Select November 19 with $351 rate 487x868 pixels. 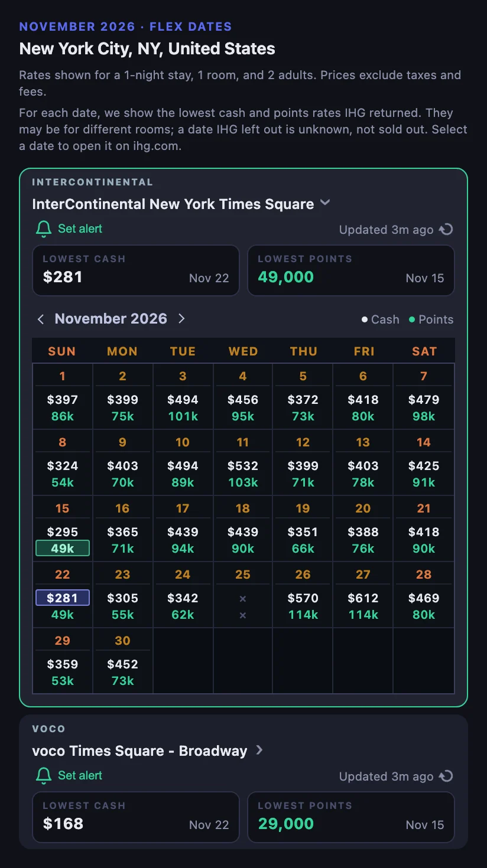point(303,528)
